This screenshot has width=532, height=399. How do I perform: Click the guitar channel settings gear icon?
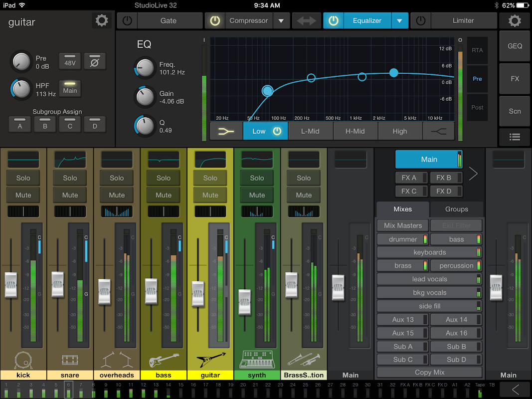pos(102,20)
